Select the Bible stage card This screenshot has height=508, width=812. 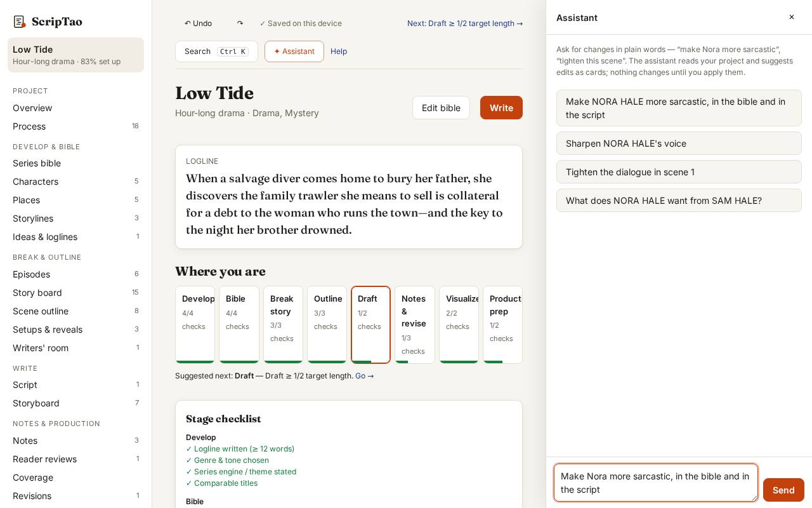[239, 324]
